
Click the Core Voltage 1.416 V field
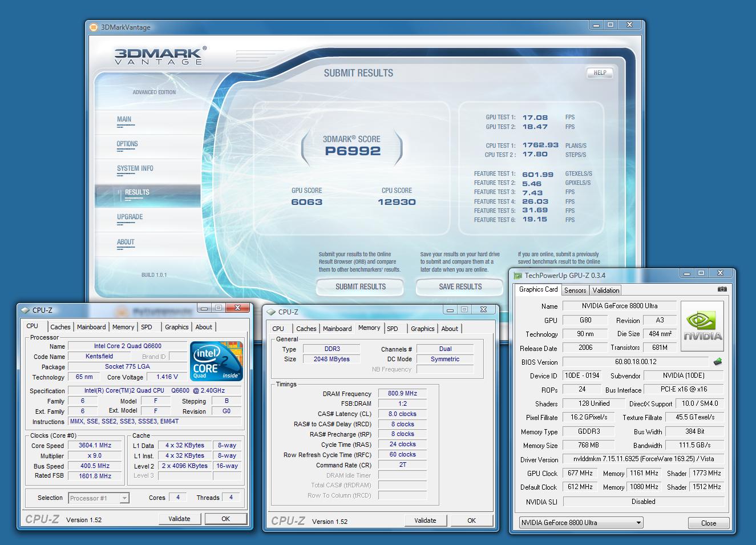point(167,377)
